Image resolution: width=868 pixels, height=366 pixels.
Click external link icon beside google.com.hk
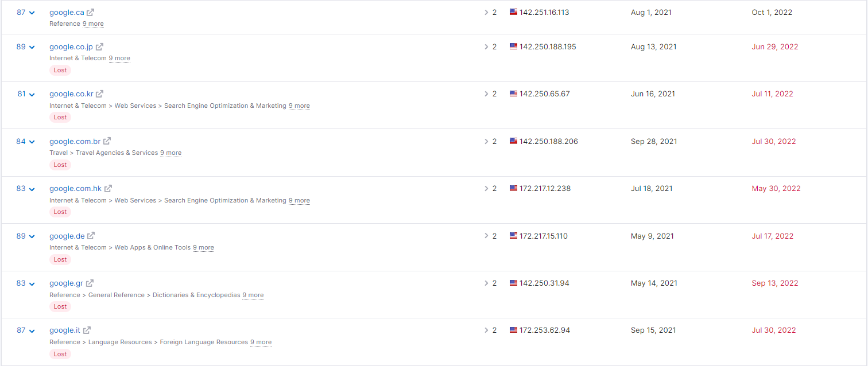[108, 188]
